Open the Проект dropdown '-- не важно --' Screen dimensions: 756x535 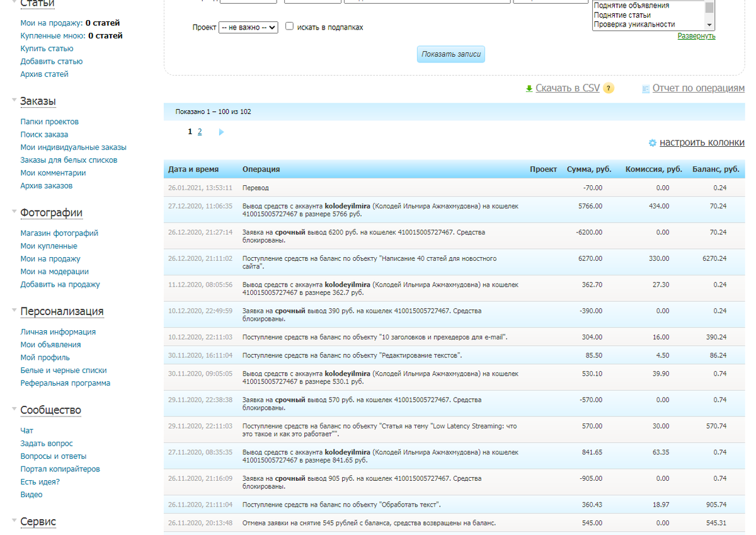click(248, 27)
